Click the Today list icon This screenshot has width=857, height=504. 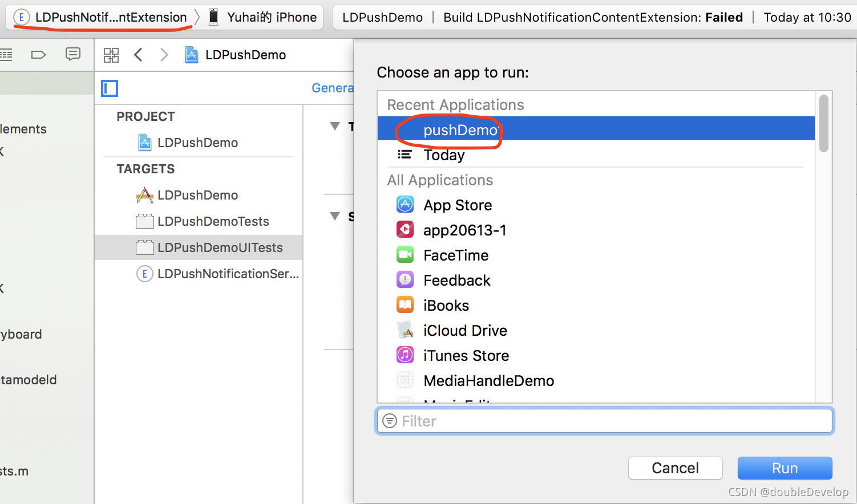(x=405, y=155)
